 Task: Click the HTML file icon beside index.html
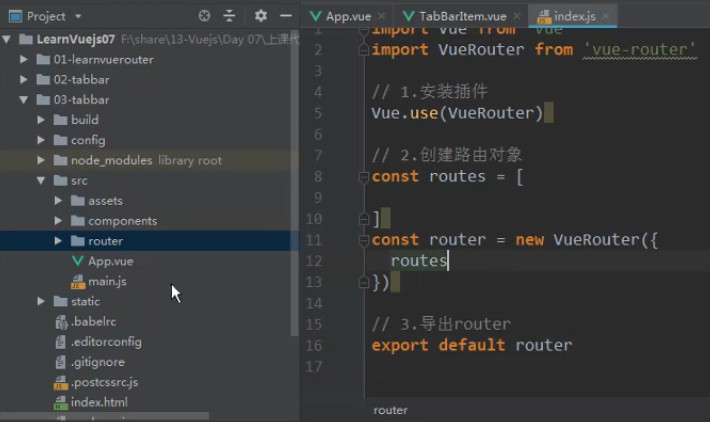(x=61, y=402)
